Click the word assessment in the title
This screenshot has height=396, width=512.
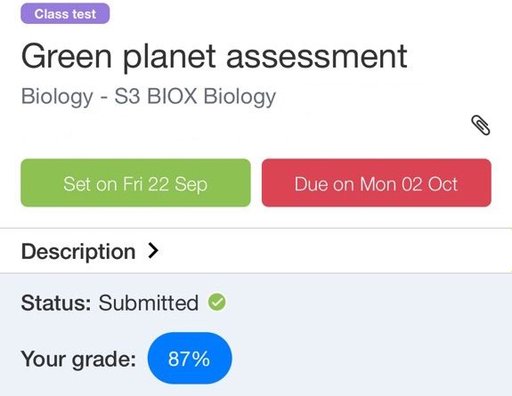317,57
